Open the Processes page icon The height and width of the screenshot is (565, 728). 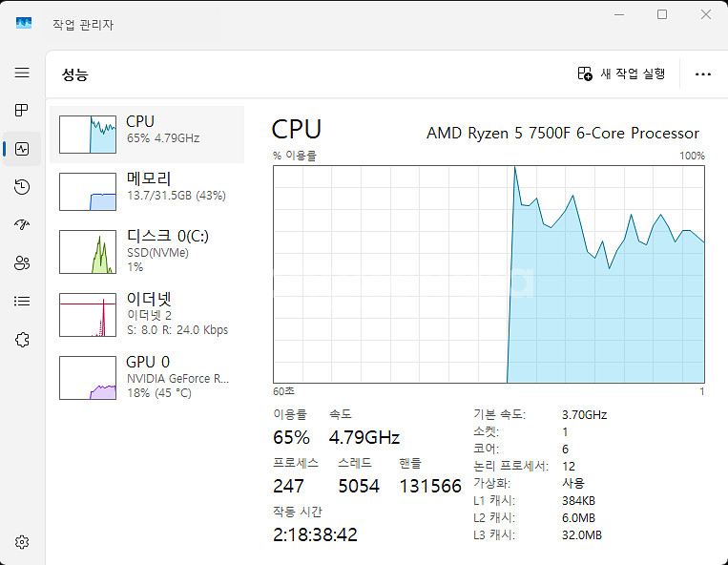coord(22,110)
